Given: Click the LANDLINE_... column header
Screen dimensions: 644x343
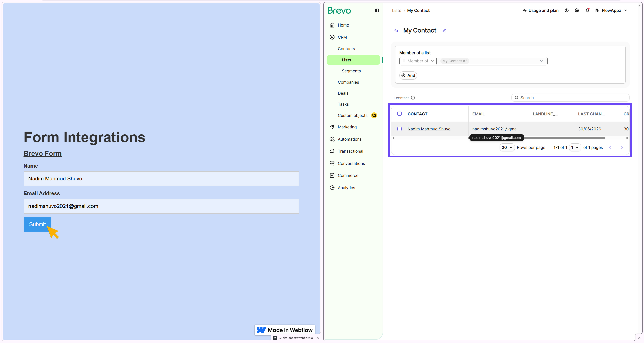Looking at the screenshot, I should click(x=545, y=114).
